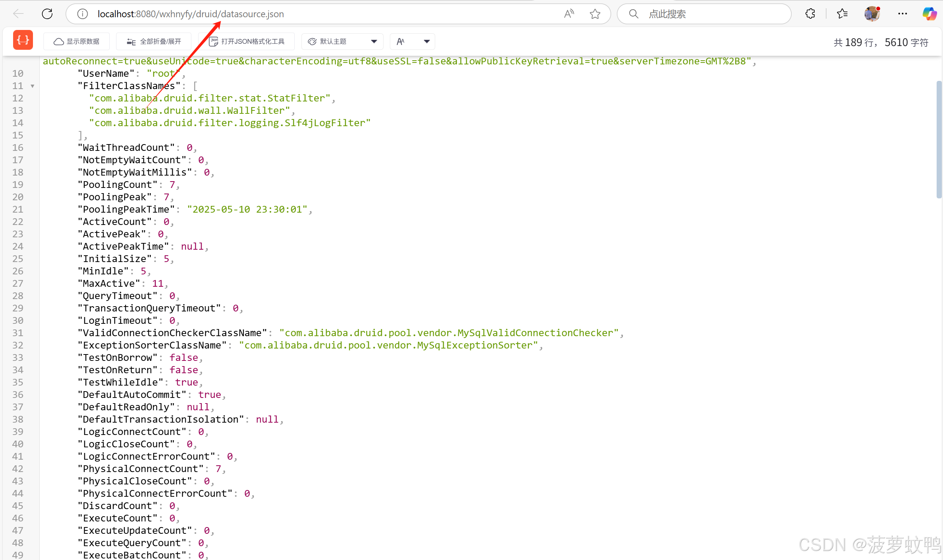The width and height of the screenshot is (943, 560).
Task: Add page to favorites with star icon
Action: click(595, 14)
